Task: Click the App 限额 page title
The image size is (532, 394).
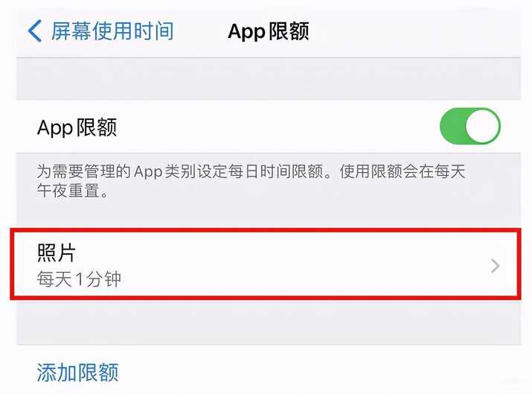Action: click(268, 31)
